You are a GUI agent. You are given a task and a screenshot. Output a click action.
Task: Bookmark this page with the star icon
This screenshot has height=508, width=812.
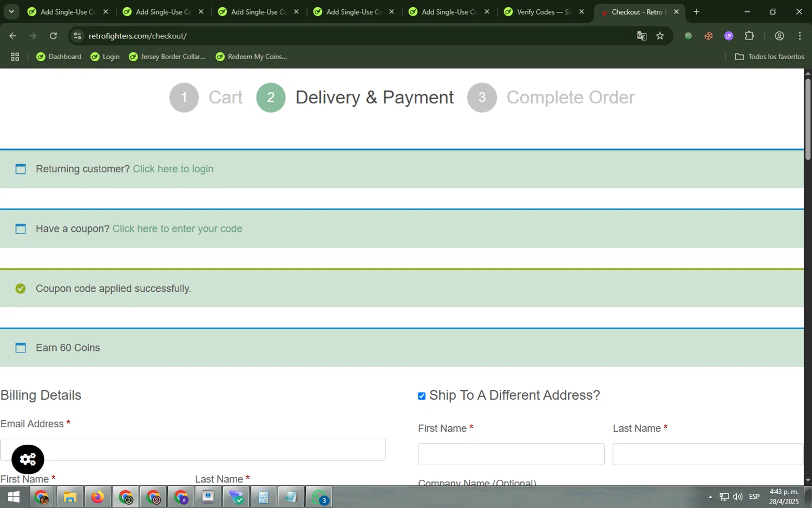660,36
